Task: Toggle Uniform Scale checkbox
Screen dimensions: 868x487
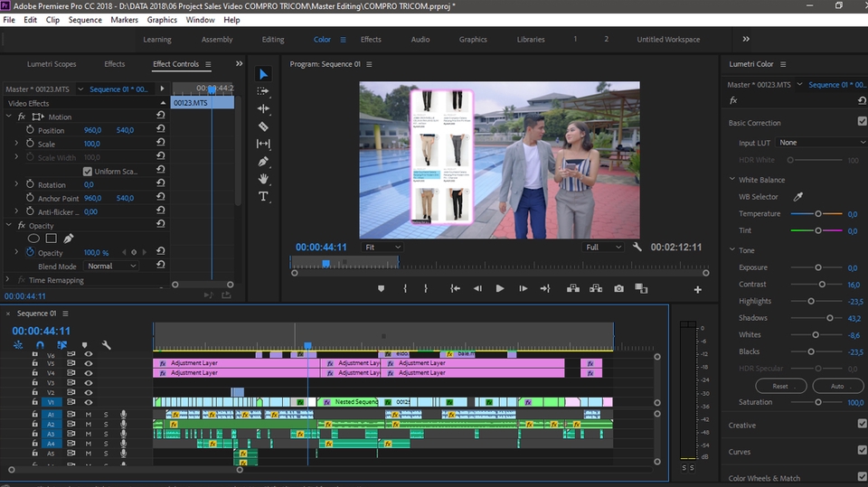Action: coord(88,172)
